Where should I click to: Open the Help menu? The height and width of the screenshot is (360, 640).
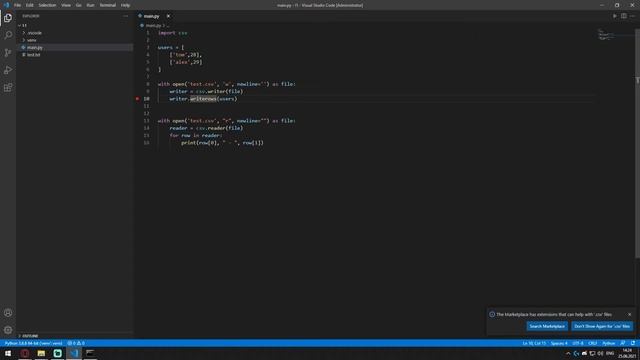coord(125,5)
